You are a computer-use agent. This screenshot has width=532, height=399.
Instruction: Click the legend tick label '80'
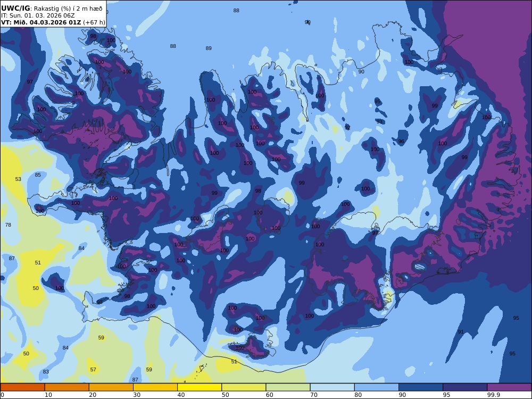pyautogui.click(x=358, y=395)
